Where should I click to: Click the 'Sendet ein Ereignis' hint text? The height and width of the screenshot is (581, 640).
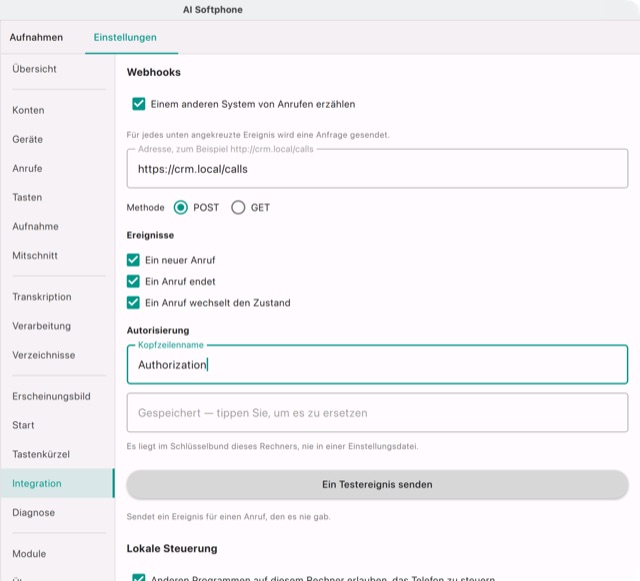229,517
